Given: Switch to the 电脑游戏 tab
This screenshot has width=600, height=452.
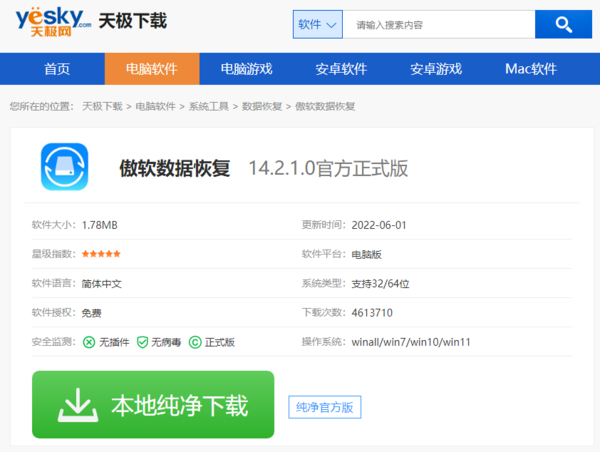Looking at the screenshot, I should [245, 69].
